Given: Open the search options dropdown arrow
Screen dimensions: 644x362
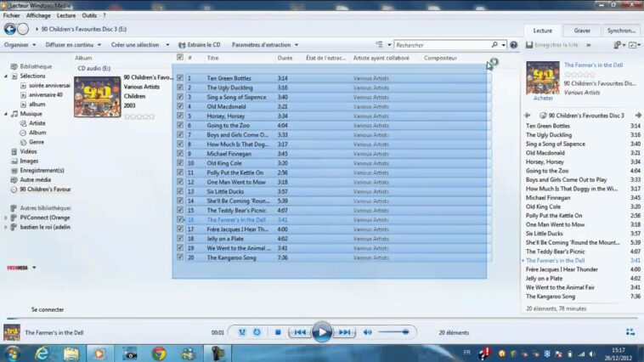Looking at the screenshot, I should pyautogui.click(x=504, y=45).
